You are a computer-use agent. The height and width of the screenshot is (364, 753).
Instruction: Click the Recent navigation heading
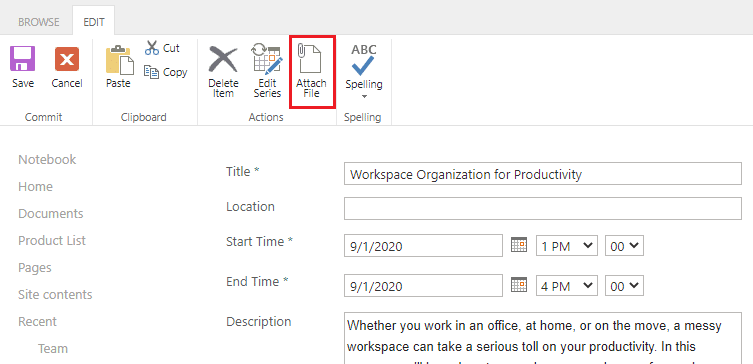click(37, 321)
